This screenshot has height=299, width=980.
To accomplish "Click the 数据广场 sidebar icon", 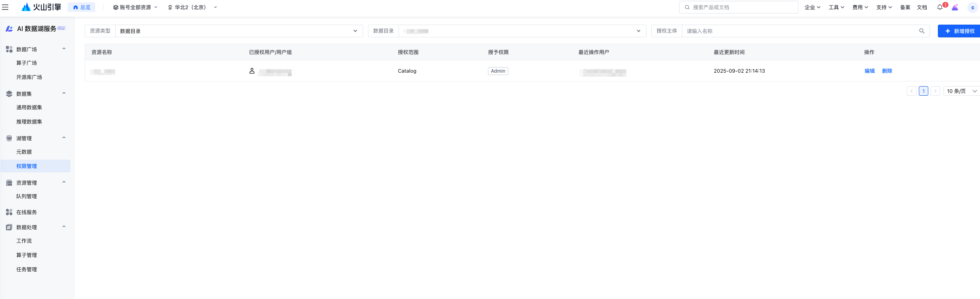I will click(9, 49).
